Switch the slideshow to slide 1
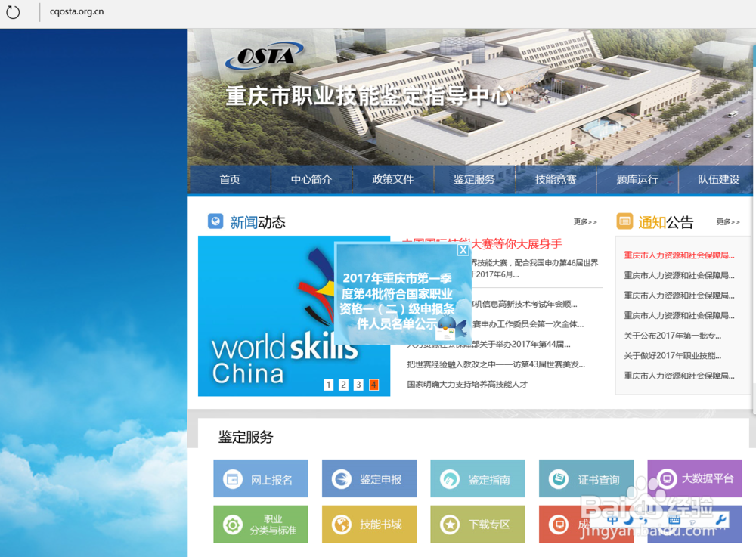Image resolution: width=756 pixels, height=557 pixels. (328, 385)
